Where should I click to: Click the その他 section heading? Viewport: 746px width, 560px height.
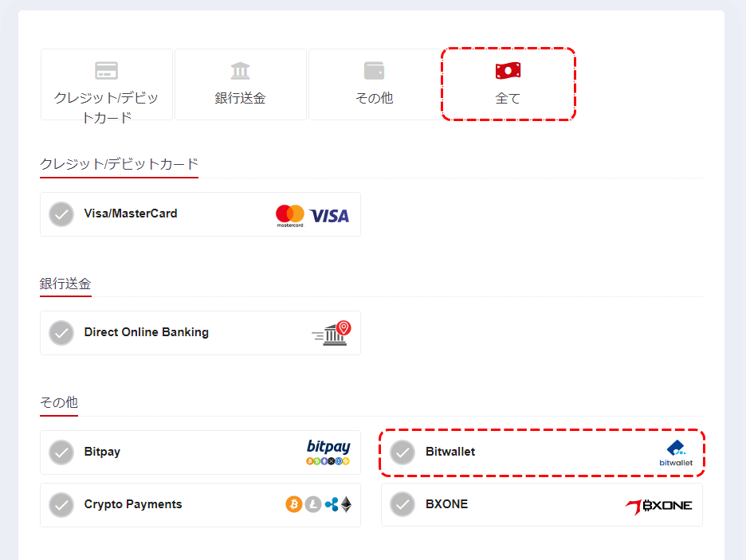tap(59, 402)
